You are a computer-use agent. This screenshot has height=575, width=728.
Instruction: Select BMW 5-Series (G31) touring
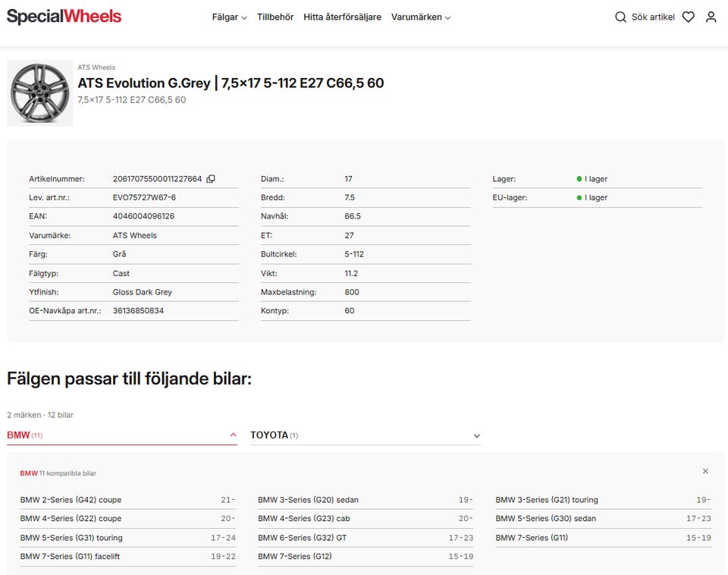127,537
